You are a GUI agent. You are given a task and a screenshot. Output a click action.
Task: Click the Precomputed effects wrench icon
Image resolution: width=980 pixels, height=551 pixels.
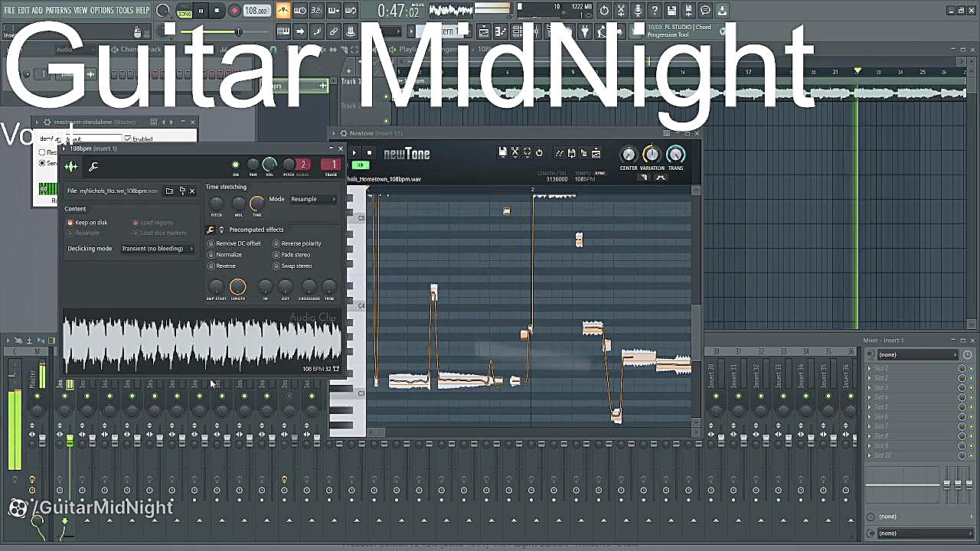pyautogui.click(x=211, y=230)
